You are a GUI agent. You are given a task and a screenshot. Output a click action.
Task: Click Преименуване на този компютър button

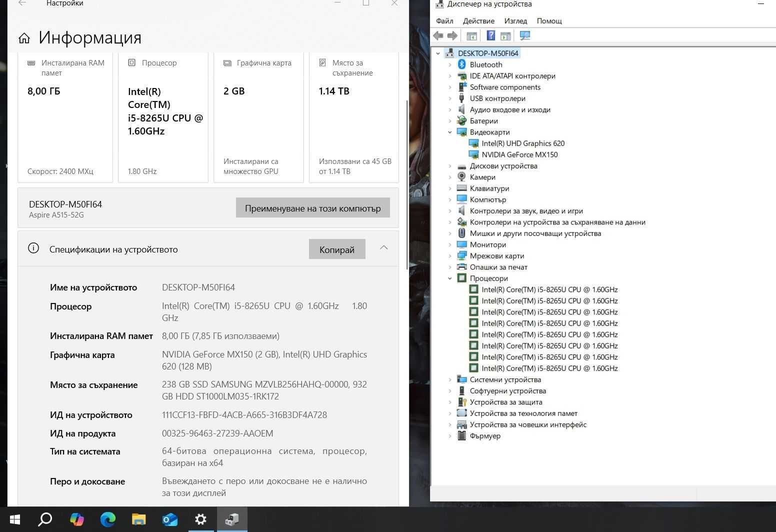tap(313, 208)
